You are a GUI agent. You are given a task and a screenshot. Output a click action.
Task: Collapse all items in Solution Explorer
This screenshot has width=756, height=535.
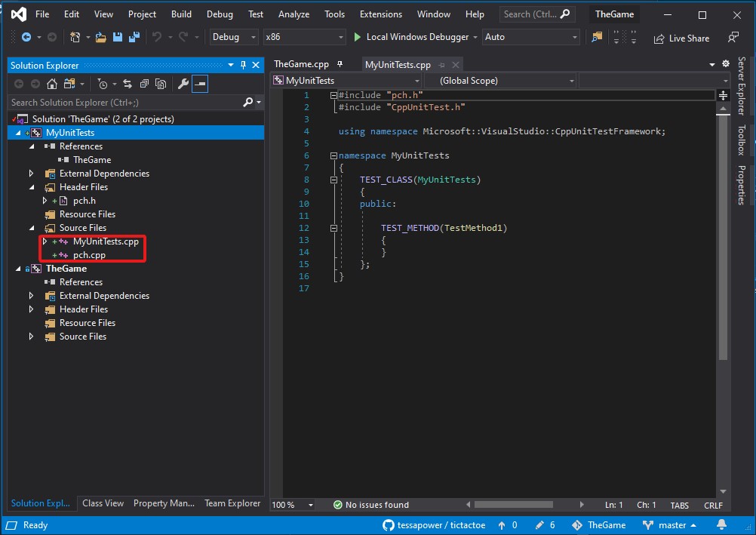145,84
